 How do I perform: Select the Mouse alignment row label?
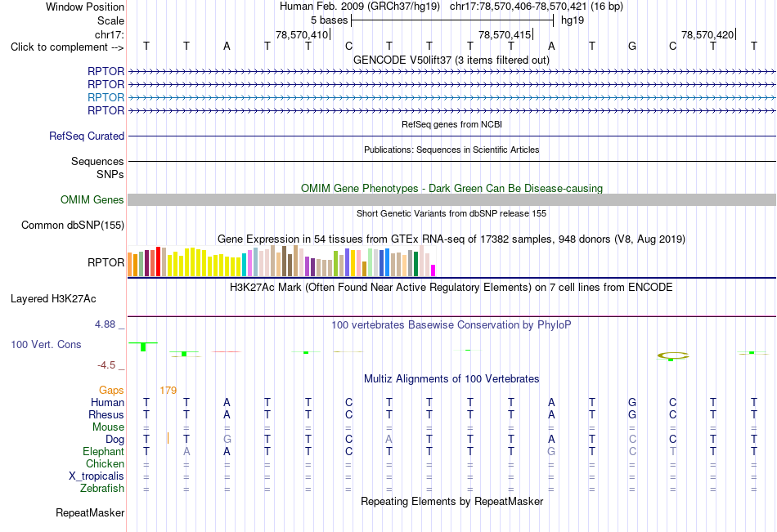[x=108, y=427]
